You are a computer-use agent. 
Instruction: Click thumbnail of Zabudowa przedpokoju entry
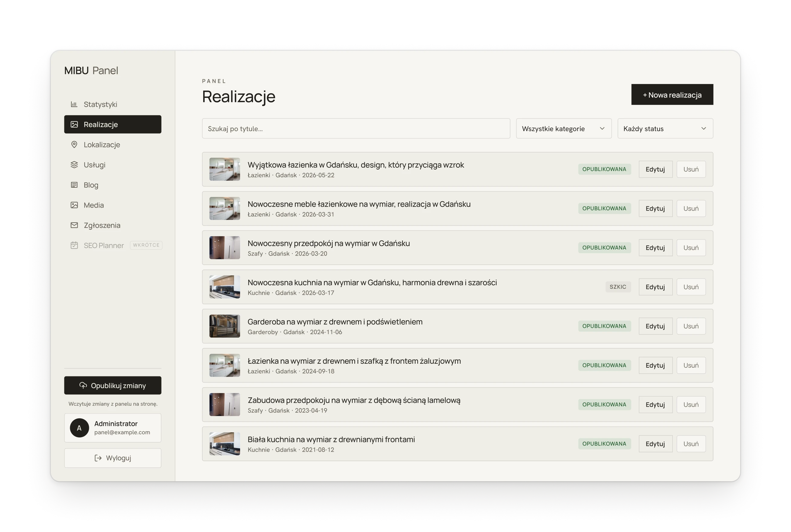tap(224, 405)
